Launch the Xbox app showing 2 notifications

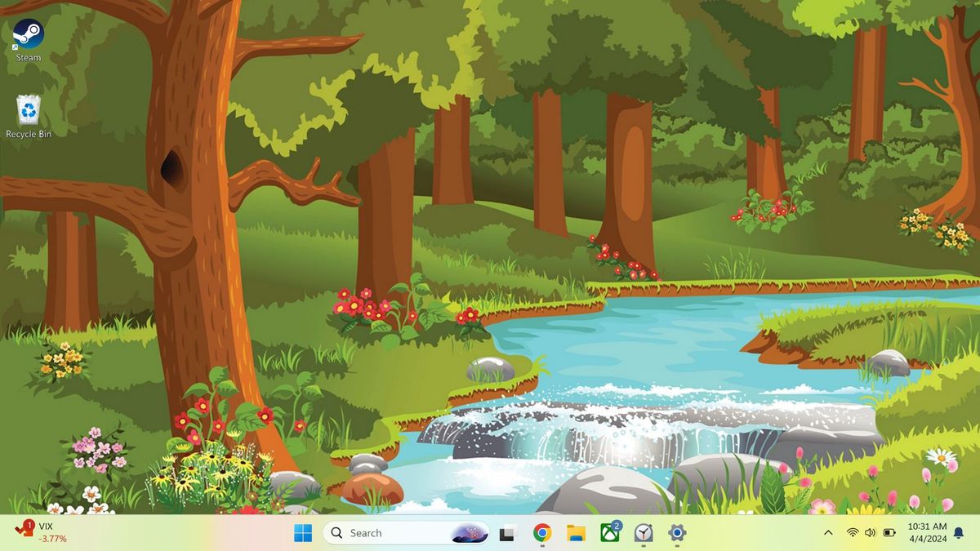click(x=608, y=532)
